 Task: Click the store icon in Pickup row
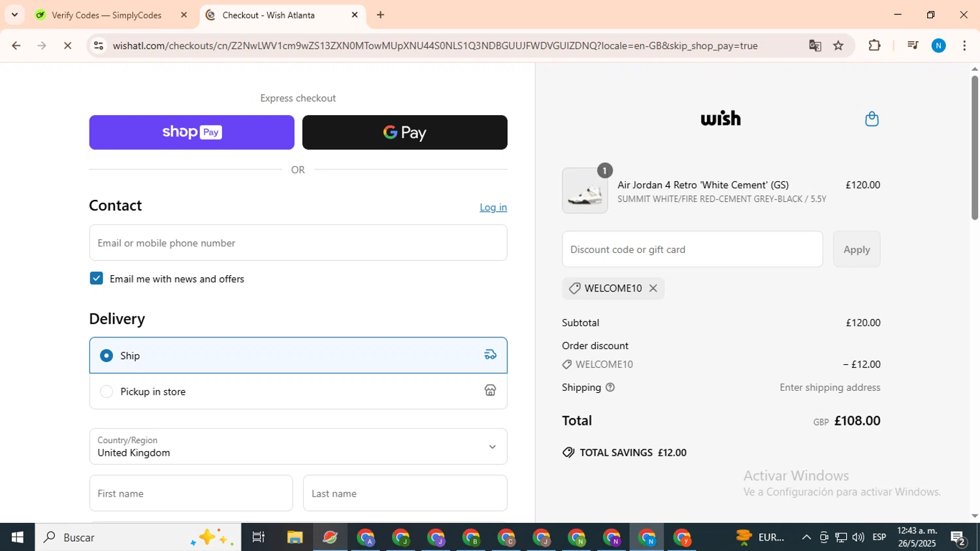[x=490, y=391]
